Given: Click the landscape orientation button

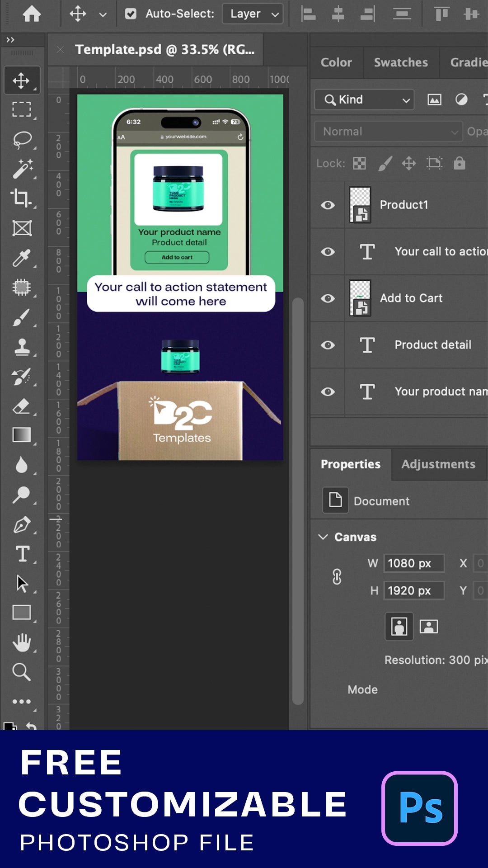Looking at the screenshot, I should click(428, 627).
